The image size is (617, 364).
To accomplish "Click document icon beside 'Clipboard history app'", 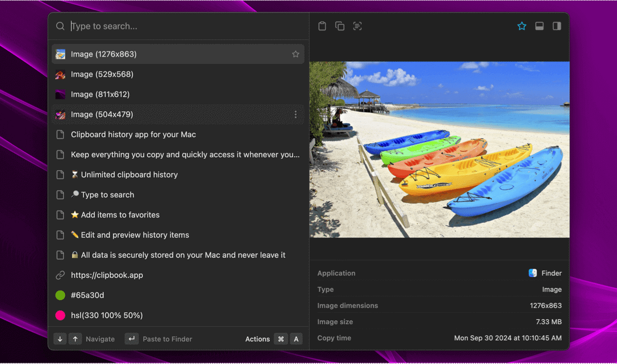I will pyautogui.click(x=60, y=134).
